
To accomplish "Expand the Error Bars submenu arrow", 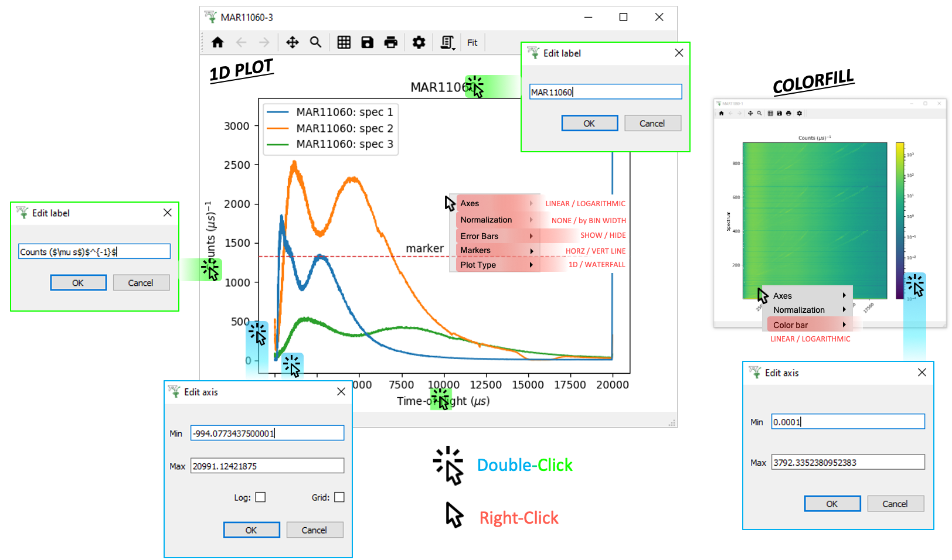I will [531, 236].
